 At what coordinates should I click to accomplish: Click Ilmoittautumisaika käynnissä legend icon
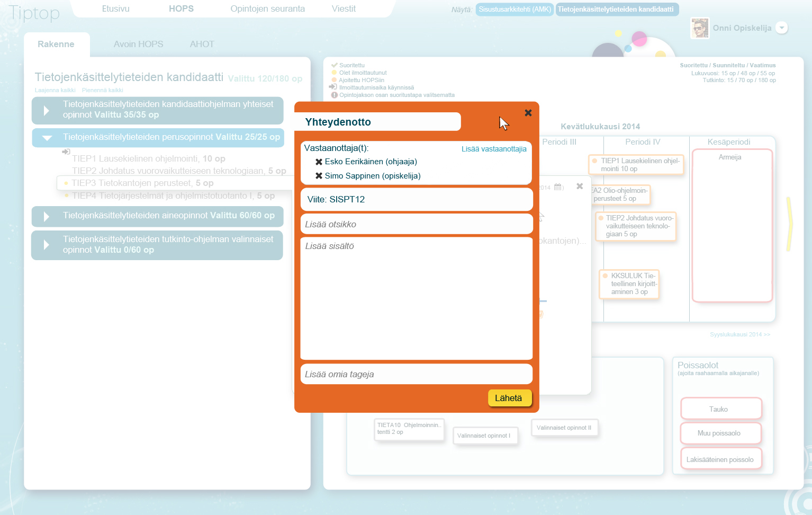(333, 87)
